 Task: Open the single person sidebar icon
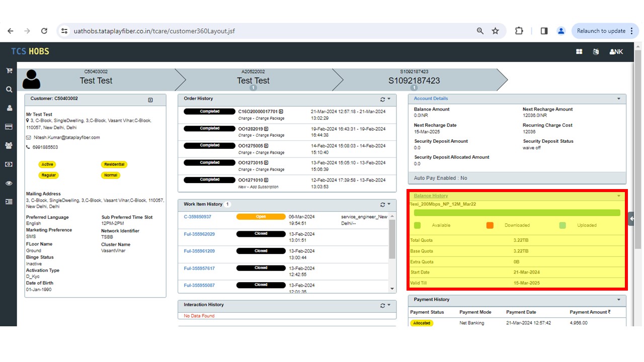click(9, 108)
